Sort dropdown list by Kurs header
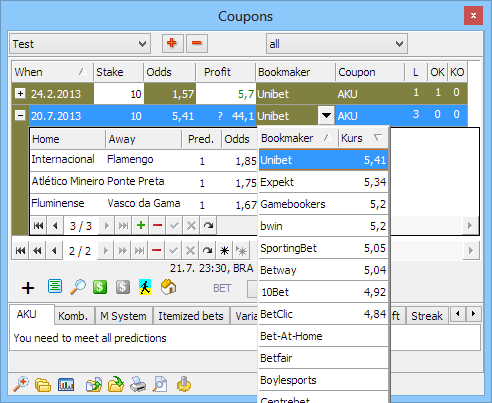 (363, 138)
